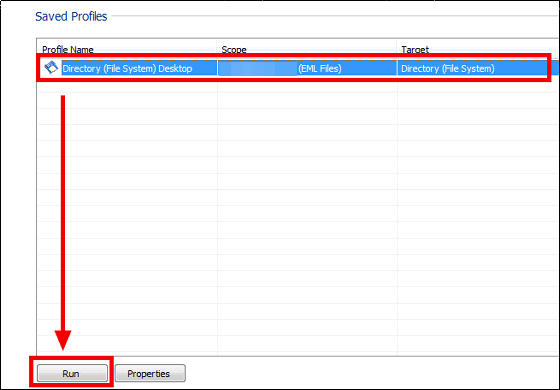Click the Directory (File System) target cell
Screen dimensions: 560x390
(448, 68)
